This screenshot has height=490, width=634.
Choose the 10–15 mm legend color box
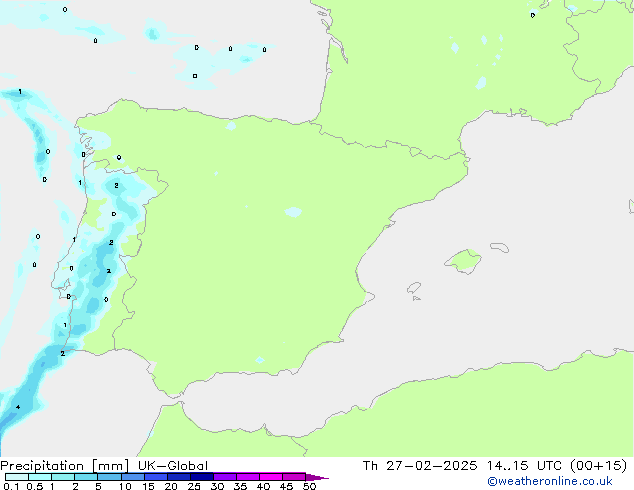132,477
